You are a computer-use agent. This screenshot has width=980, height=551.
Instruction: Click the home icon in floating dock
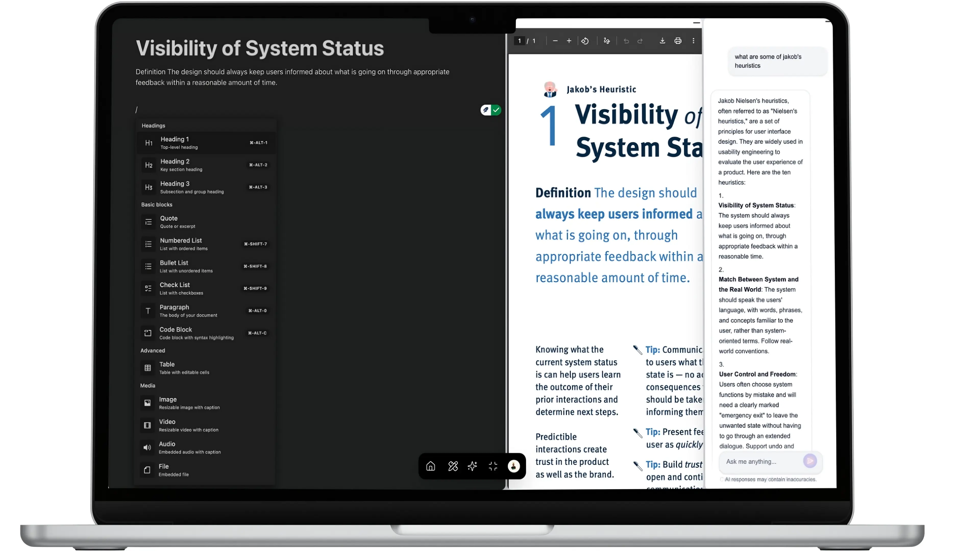tap(430, 466)
